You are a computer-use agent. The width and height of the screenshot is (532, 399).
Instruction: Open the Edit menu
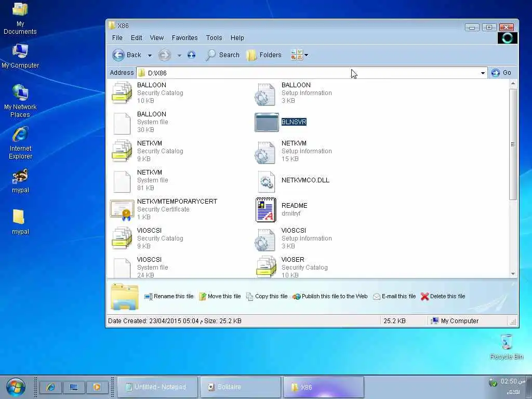[x=137, y=37]
